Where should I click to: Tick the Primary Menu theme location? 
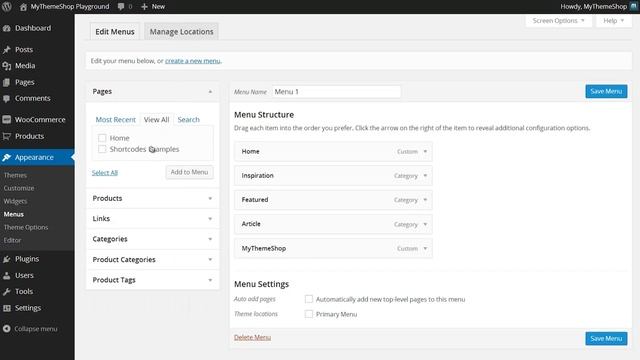click(309, 314)
